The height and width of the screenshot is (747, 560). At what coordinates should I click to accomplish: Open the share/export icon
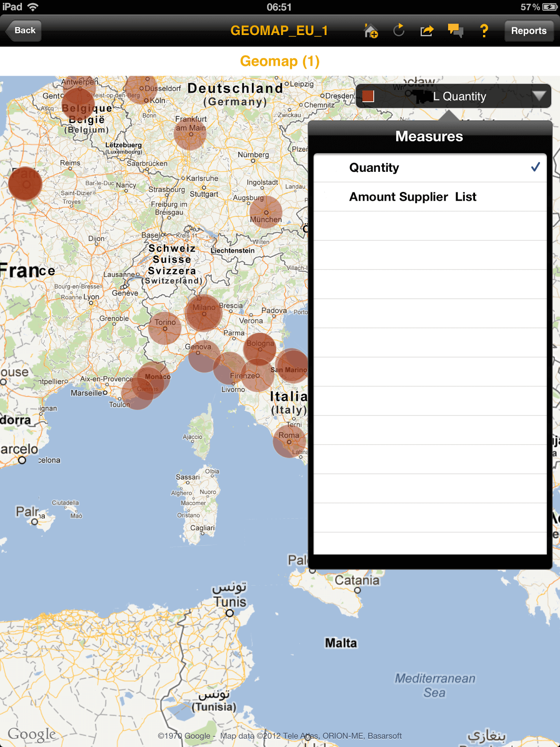(x=427, y=31)
